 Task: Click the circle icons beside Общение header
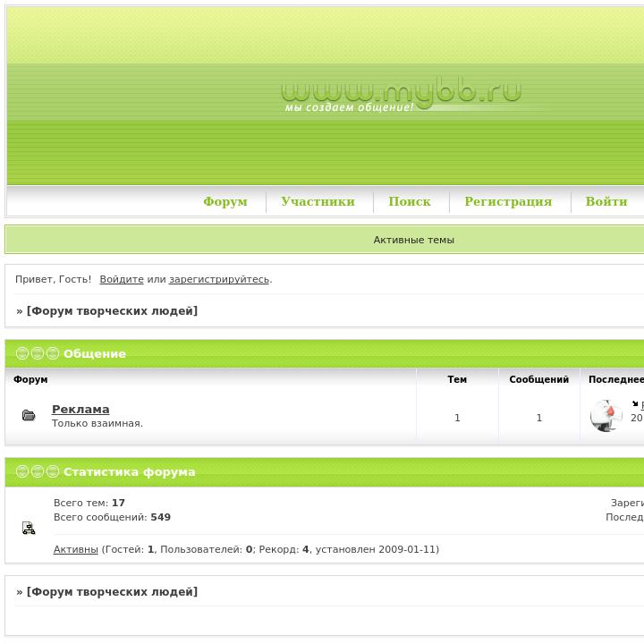coord(38,353)
